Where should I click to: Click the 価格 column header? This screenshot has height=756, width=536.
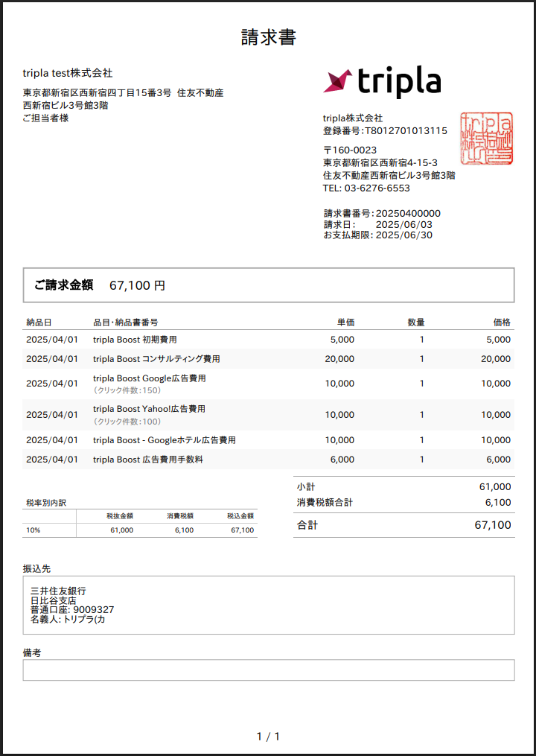pyautogui.click(x=502, y=322)
